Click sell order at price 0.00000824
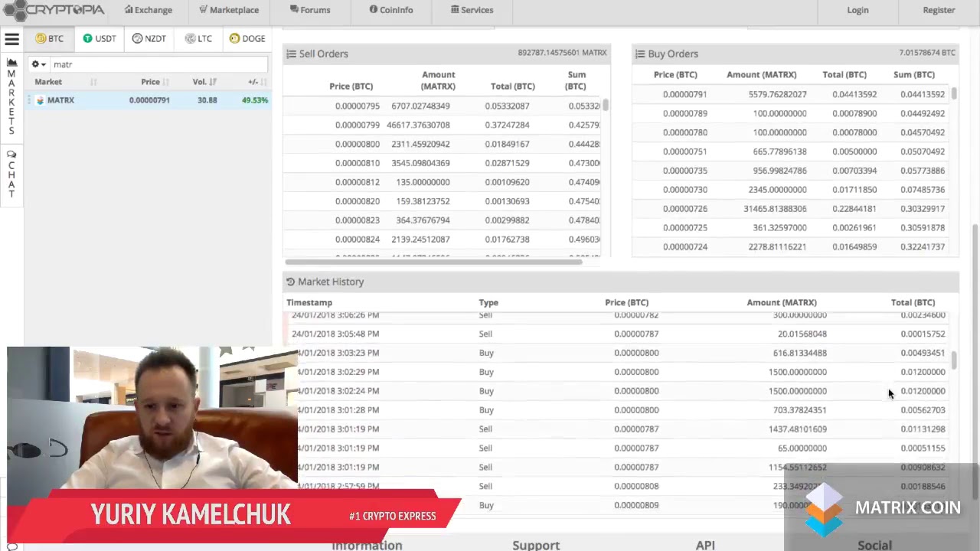This screenshot has width=980, height=551. click(x=442, y=239)
